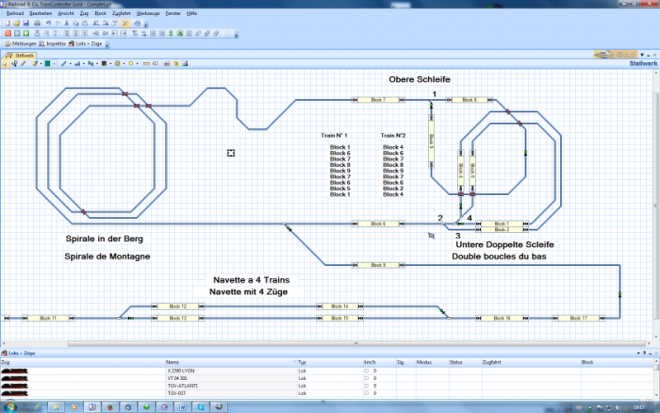Click Block 6 on the middle track

[378, 224]
